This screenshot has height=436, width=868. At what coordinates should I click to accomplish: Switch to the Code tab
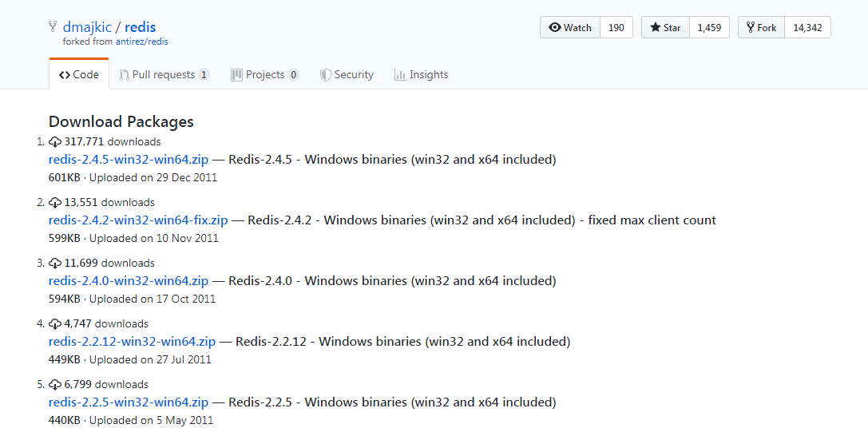point(78,75)
